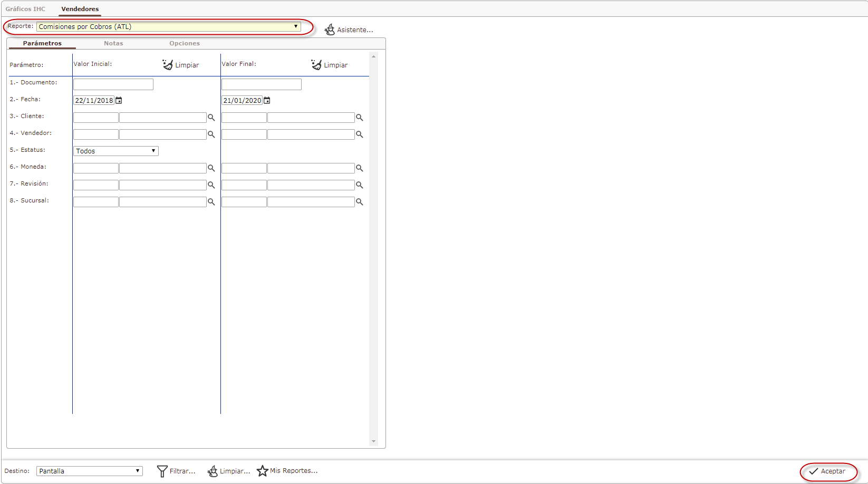This screenshot has width=868, height=484.
Task: Search final Revisión with magnifier icon
Action: click(x=359, y=185)
